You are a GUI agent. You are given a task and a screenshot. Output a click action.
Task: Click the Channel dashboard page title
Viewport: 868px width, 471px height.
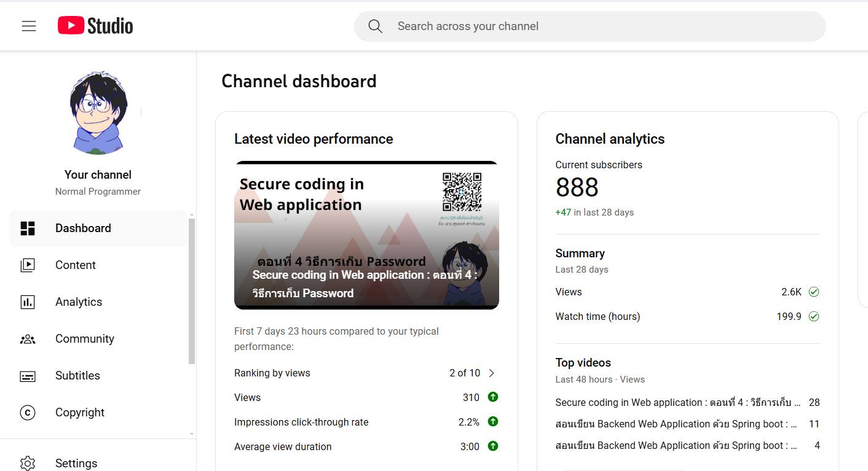click(299, 81)
